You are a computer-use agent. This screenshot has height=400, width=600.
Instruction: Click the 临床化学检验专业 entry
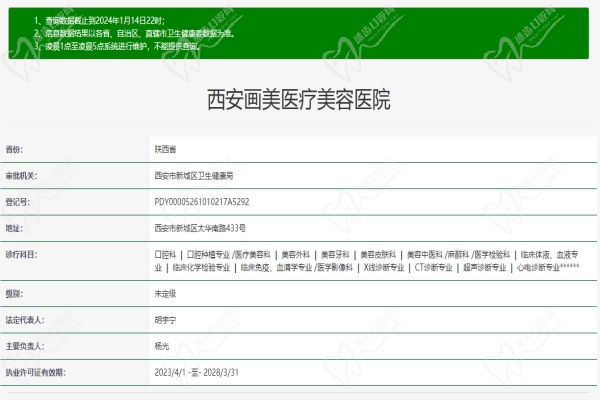point(201,267)
